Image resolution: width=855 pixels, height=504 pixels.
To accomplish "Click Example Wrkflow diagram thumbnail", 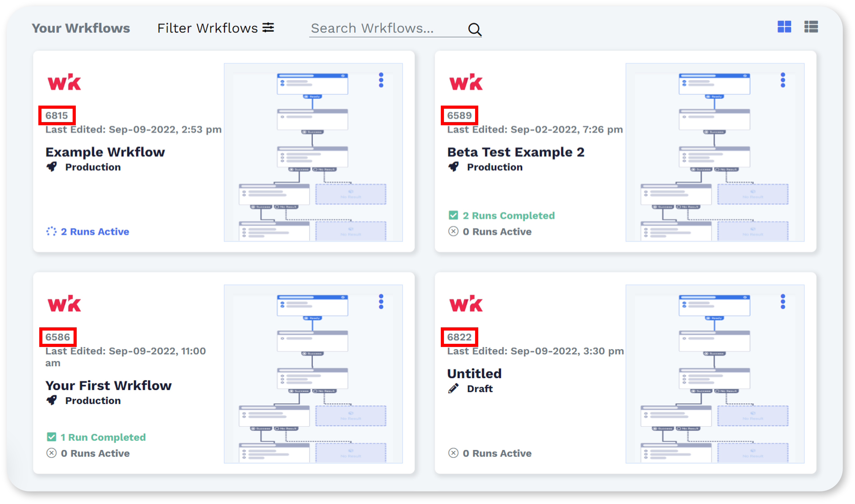I will (313, 152).
